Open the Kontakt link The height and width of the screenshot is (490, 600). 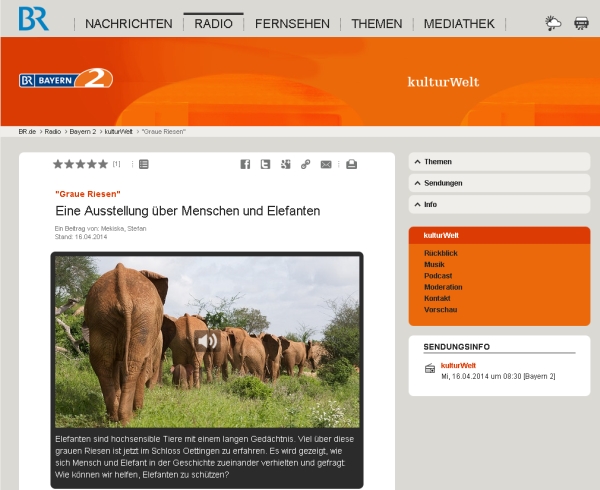(x=437, y=298)
